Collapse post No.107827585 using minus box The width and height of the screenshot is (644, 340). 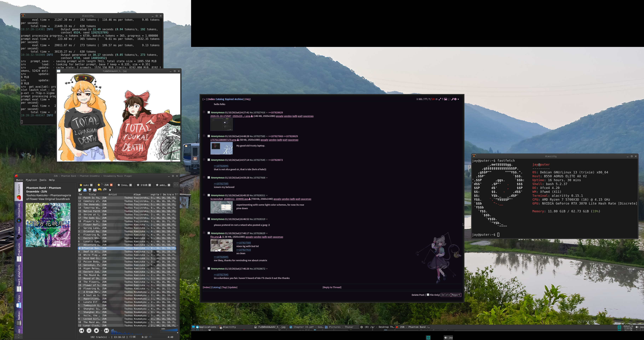coord(204,136)
